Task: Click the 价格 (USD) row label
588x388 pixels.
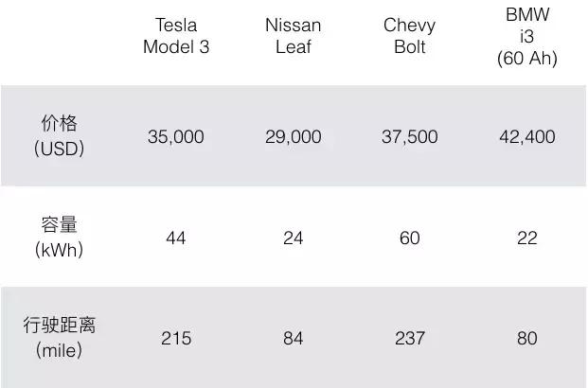Action: (59, 136)
